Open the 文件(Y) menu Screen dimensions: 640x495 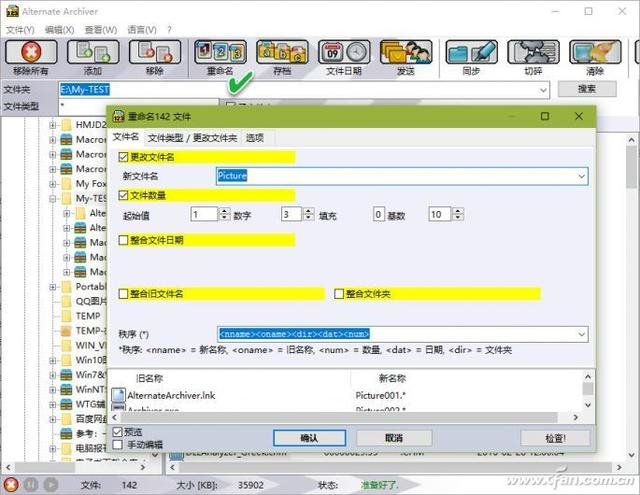click(20, 29)
